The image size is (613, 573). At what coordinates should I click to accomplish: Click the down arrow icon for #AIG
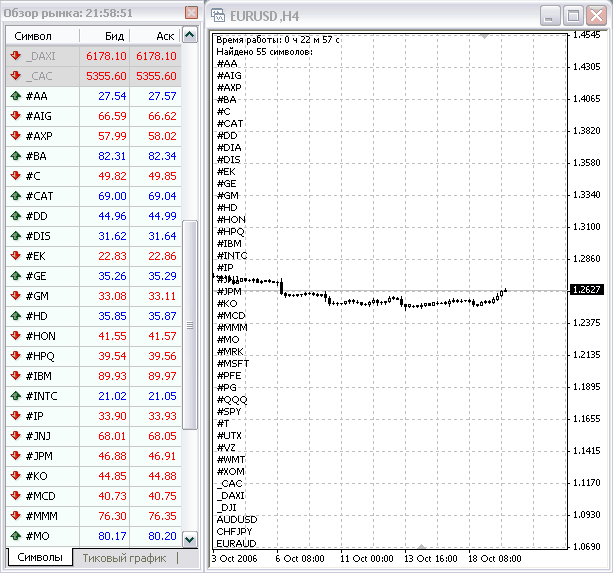coord(16,115)
